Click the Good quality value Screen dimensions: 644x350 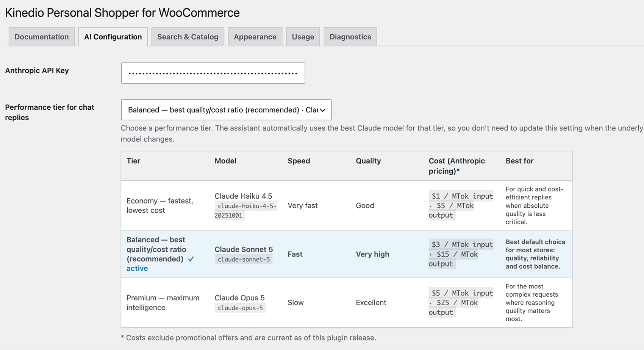point(365,205)
